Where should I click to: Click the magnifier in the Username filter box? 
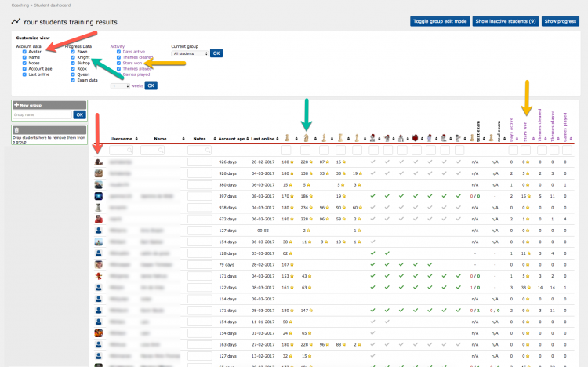coord(129,151)
